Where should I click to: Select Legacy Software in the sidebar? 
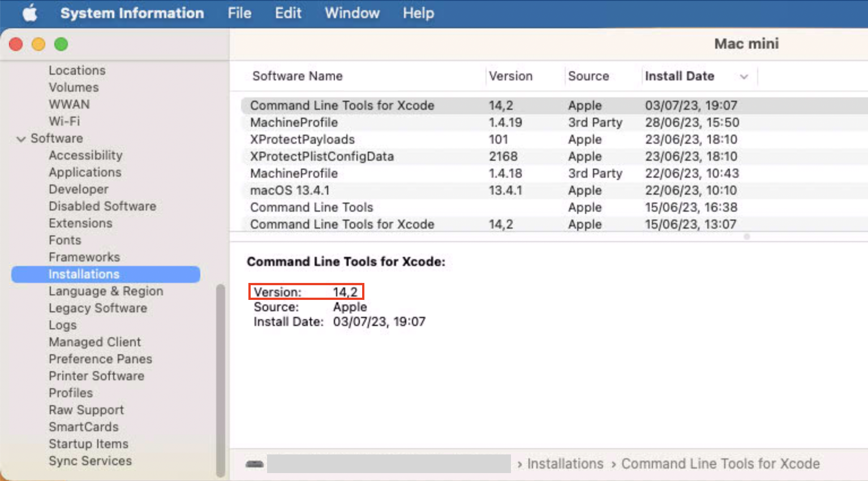97,308
